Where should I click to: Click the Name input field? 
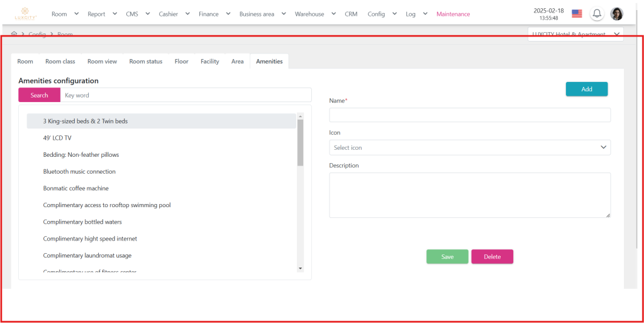pyautogui.click(x=470, y=115)
